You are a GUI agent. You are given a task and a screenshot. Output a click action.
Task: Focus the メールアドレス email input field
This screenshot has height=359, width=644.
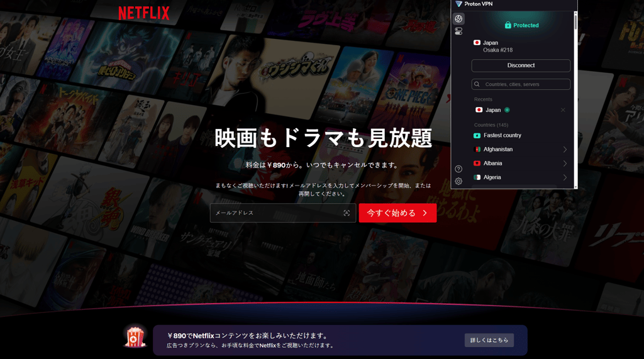(283, 213)
